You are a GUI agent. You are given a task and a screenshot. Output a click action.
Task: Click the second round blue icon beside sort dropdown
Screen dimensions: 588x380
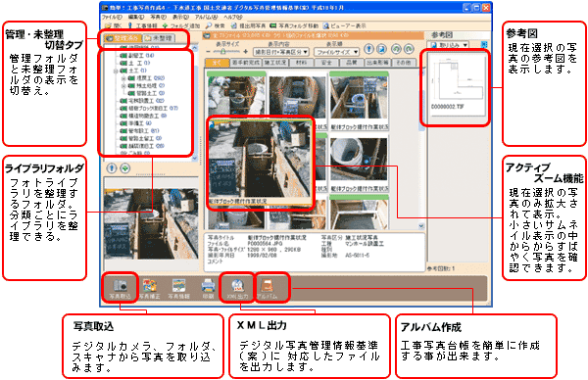tap(381, 49)
